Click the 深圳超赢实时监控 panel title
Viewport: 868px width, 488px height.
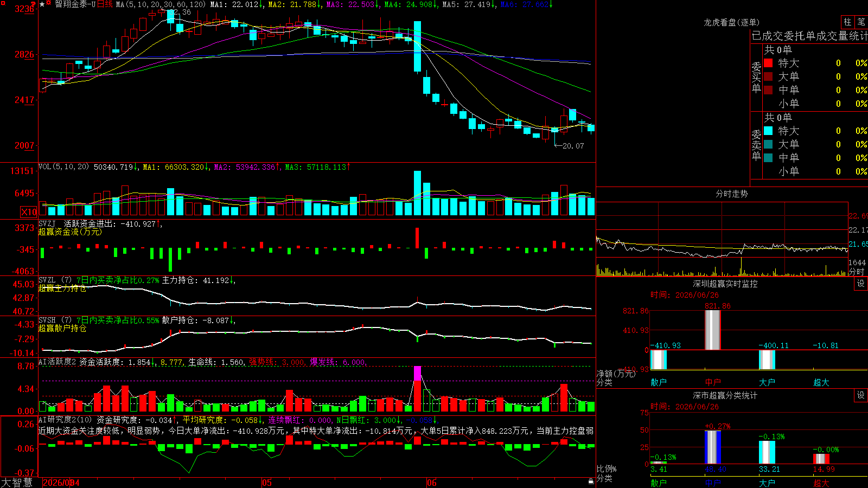click(725, 284)
